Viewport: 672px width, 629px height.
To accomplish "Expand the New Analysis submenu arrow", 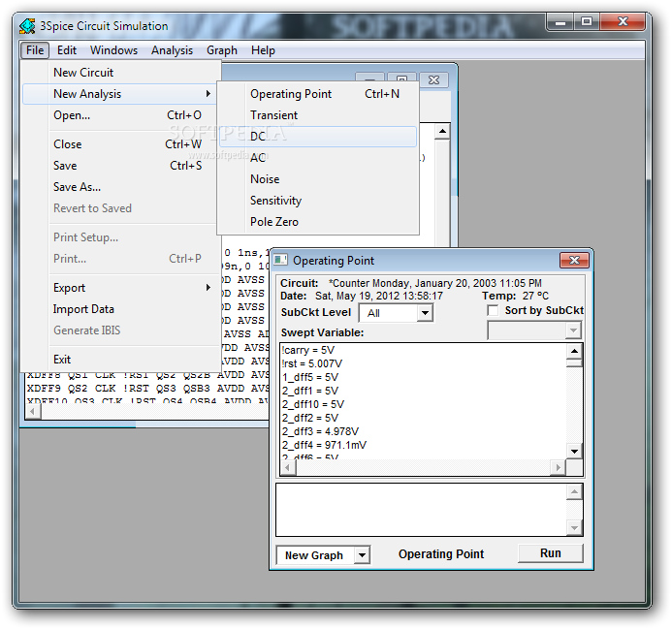I will coord(208,93).
